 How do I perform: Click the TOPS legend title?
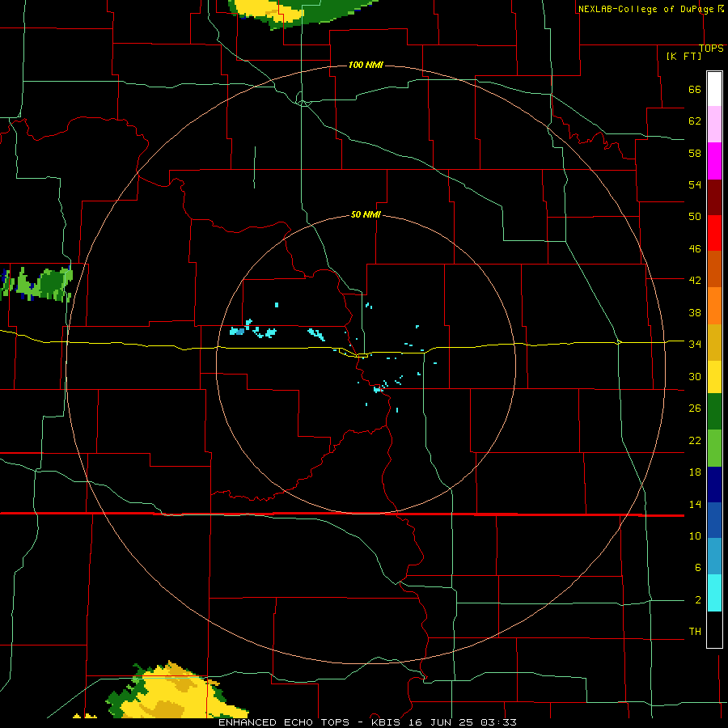point(711,48)
